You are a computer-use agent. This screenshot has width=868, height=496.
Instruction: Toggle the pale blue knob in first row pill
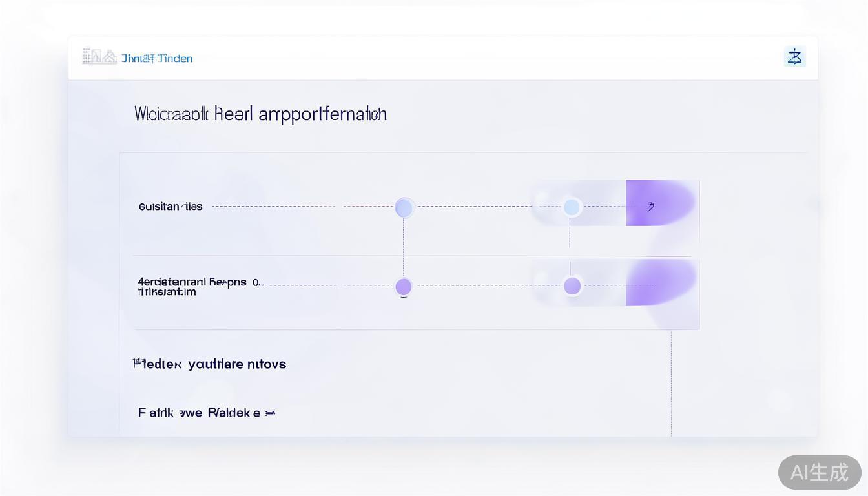coord(572,207)
